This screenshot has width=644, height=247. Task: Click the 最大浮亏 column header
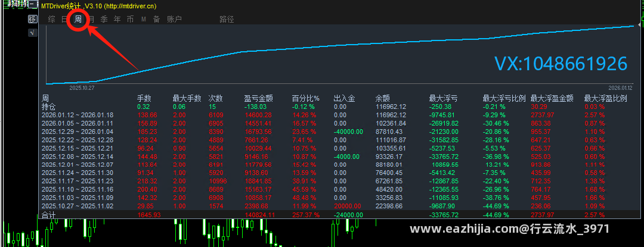pyautogui.click(x=443, y=98)
